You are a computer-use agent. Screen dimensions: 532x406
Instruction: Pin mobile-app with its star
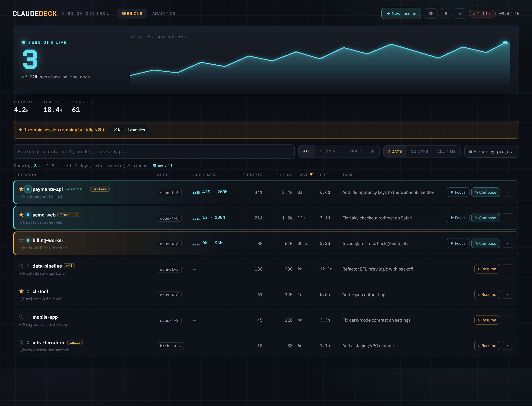pyautogui.click(x=21, y=317)
